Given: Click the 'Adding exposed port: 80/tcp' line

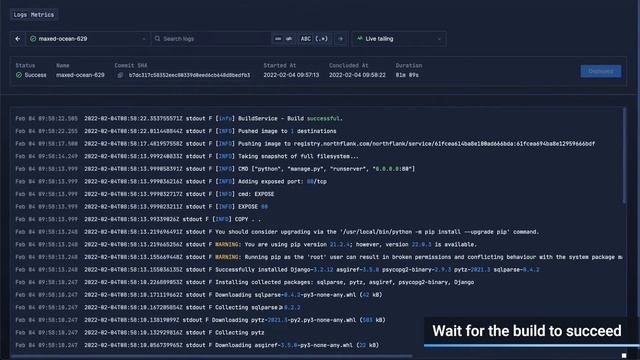Looking at the screenshot, I should [171, 182].
